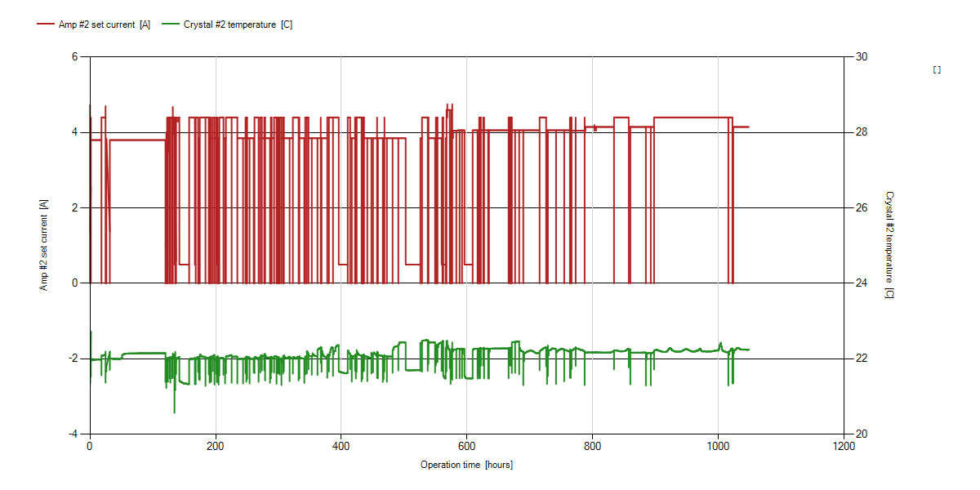
Task: Click the end of the red current curve
Action: click(x=749, y=127)
